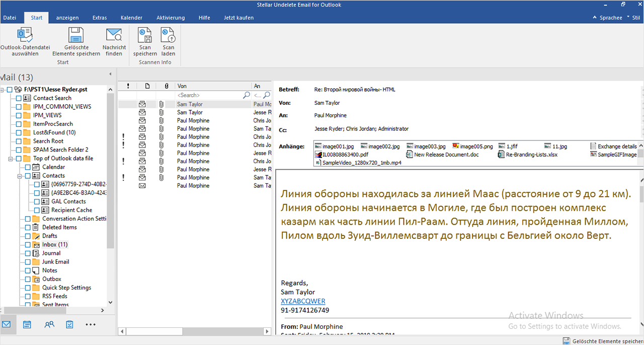Check the IPM_COMMON_VIEWS checkbox
The image size is (644, 345).
click(19, 107)
